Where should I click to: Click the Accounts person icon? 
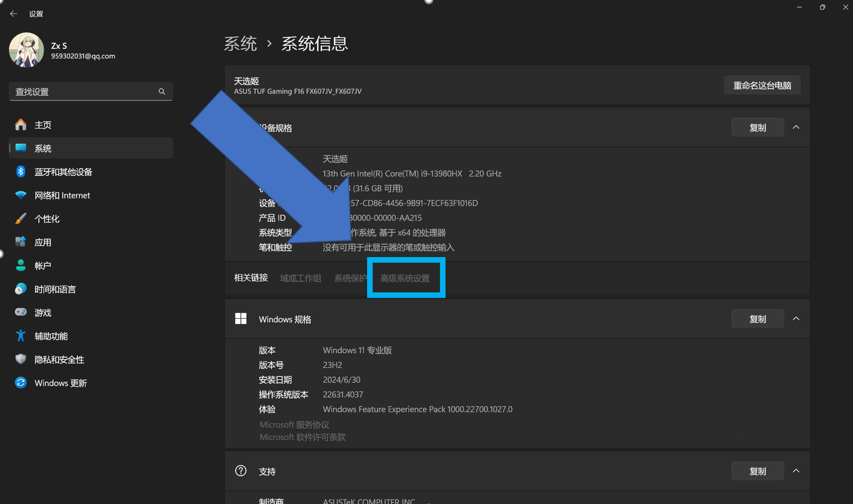[x=20, y=265]
